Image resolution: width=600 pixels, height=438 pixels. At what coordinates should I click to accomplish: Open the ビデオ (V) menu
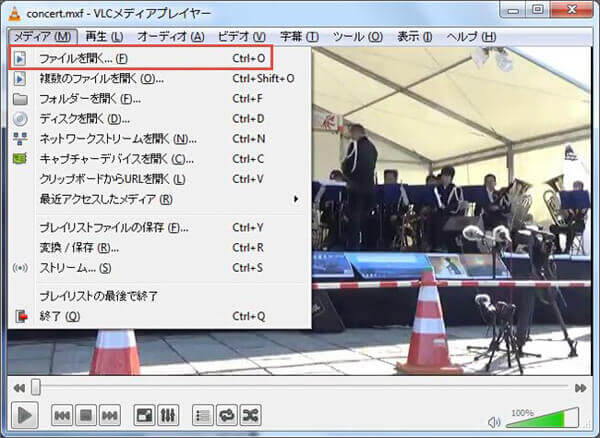[x=241, y=37]
